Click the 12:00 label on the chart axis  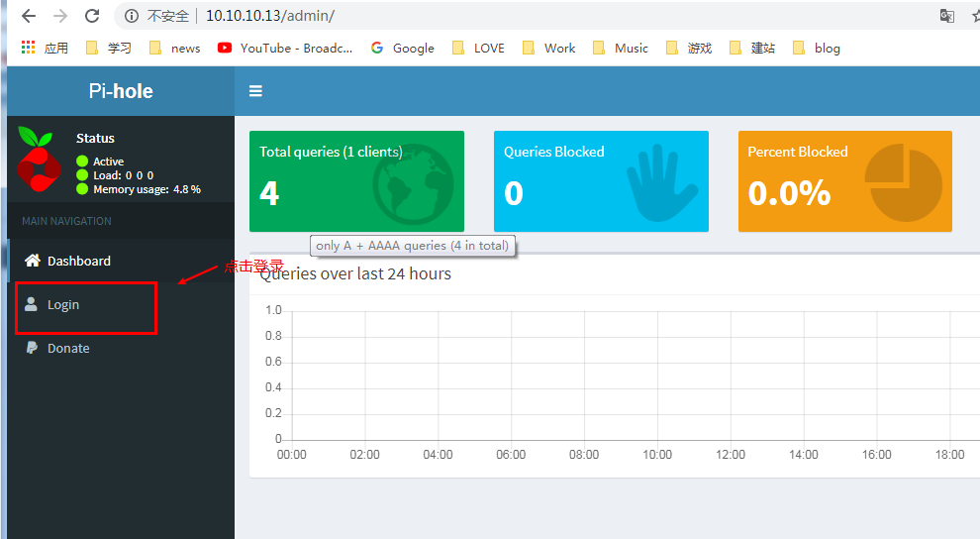(730, 455)
